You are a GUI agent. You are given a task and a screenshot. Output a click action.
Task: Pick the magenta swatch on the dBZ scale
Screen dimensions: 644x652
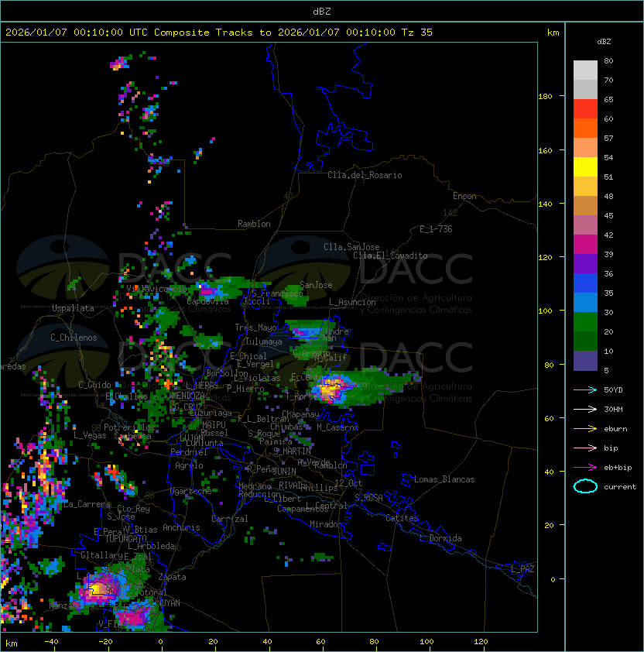coord(585,245)
